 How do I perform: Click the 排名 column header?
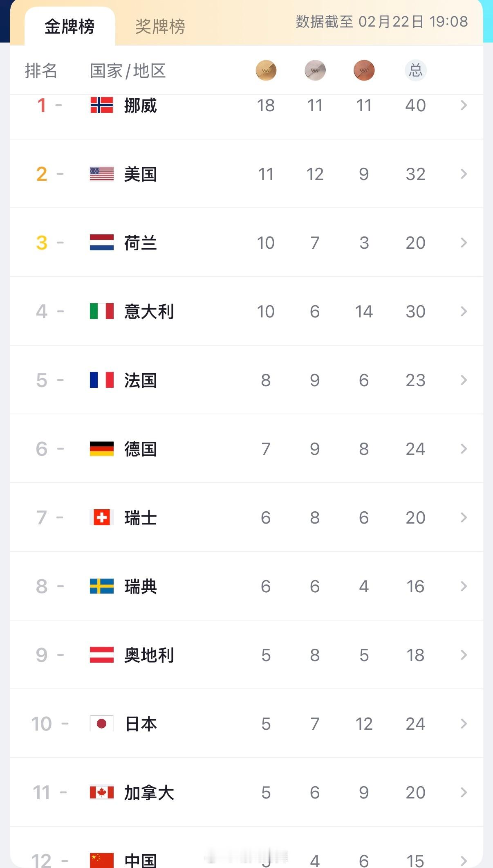tap(41, 71)
